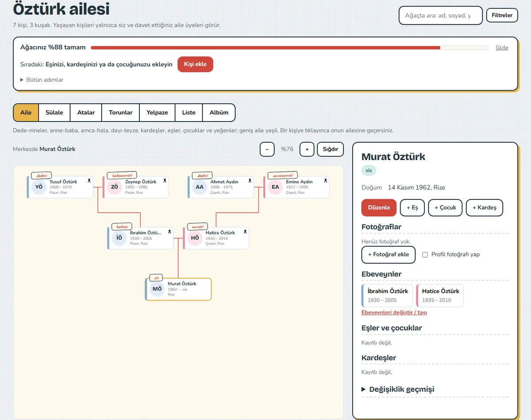Click the '%76' zoom level value
The image size is (531, 420).
click(x=287, y=149)
